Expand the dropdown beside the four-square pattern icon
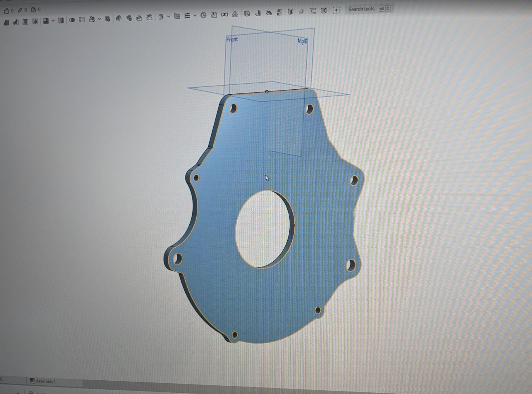532x394 pixels. [53, 21]
